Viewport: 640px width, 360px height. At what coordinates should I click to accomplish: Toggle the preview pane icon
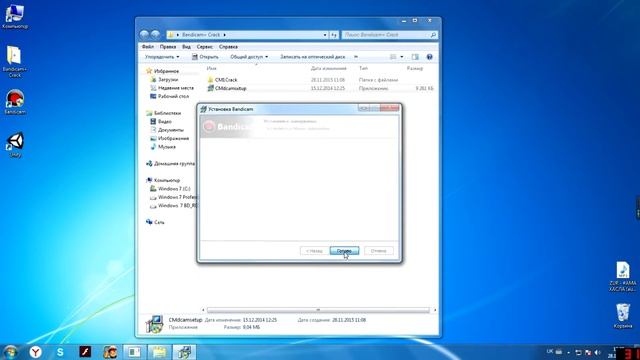point(415,57)
